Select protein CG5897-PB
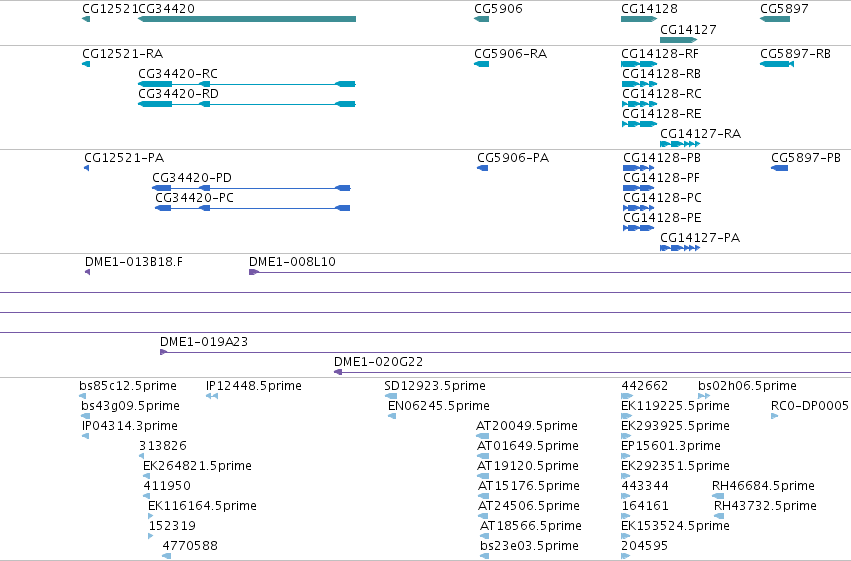This screenshot has height=561, width=851. (x=779, y=168)
